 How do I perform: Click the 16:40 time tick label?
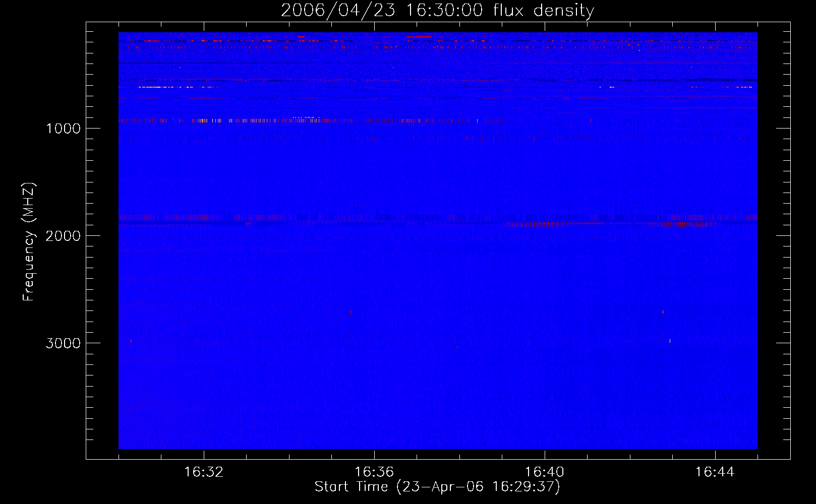point(545,472)
